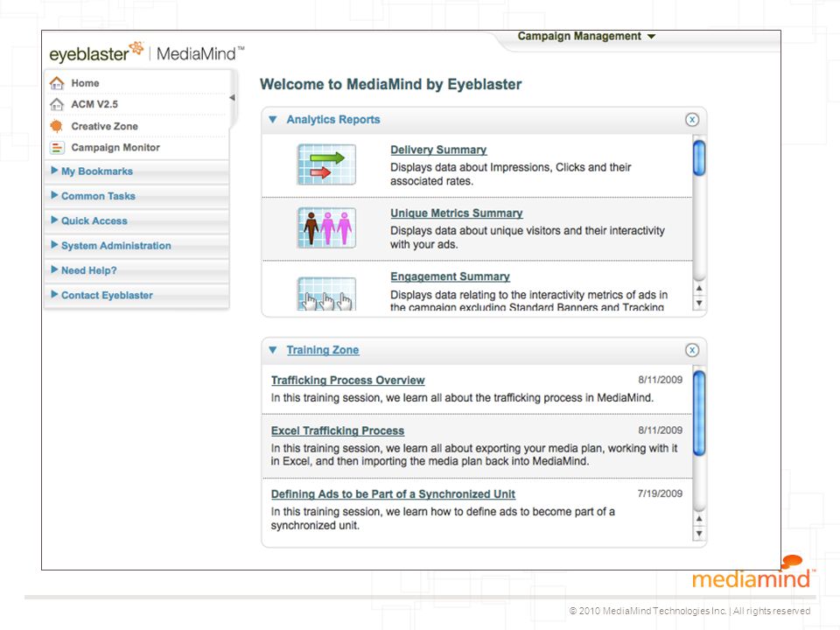Open the Unique Metrics people icon
Screen dimensions: 840x630
click(x=326, y=227)
